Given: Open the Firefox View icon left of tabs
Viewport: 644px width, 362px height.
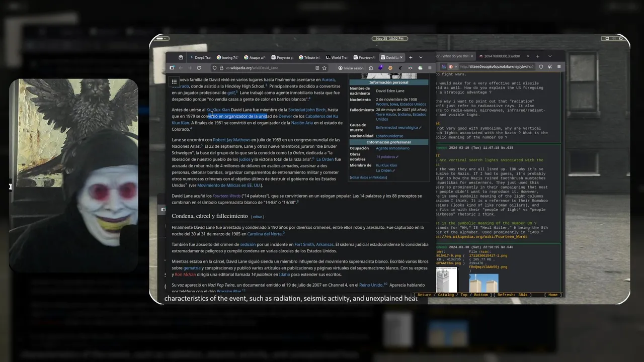Looking at the screenshot, I should pyautogui.click(x=181, y=57).
